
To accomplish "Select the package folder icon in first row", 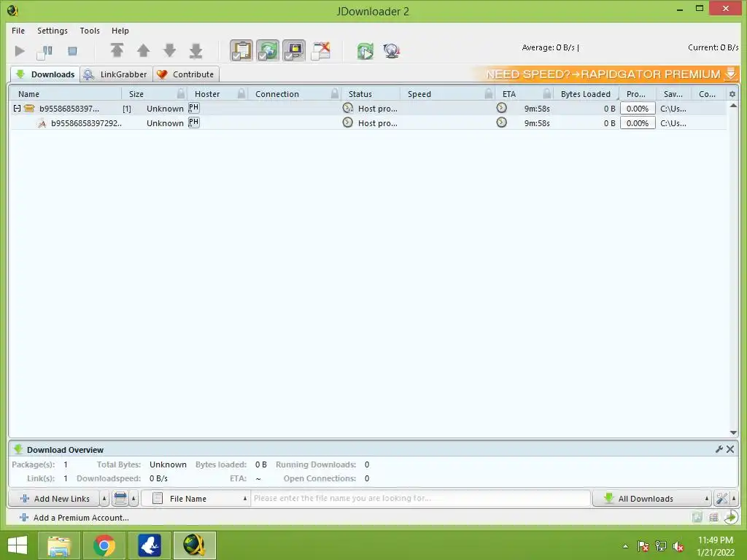I will point(29,108).
